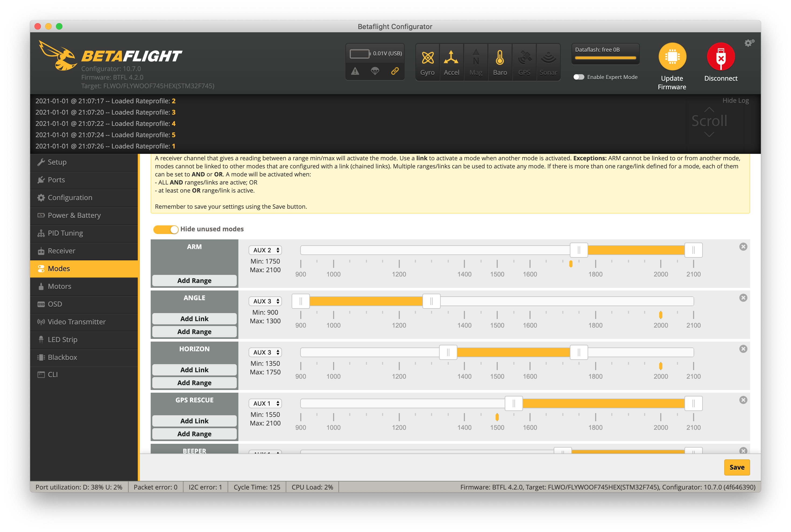Remove the BEEPER range with X icon
791x532 pixels.
[x=743, y=451]
